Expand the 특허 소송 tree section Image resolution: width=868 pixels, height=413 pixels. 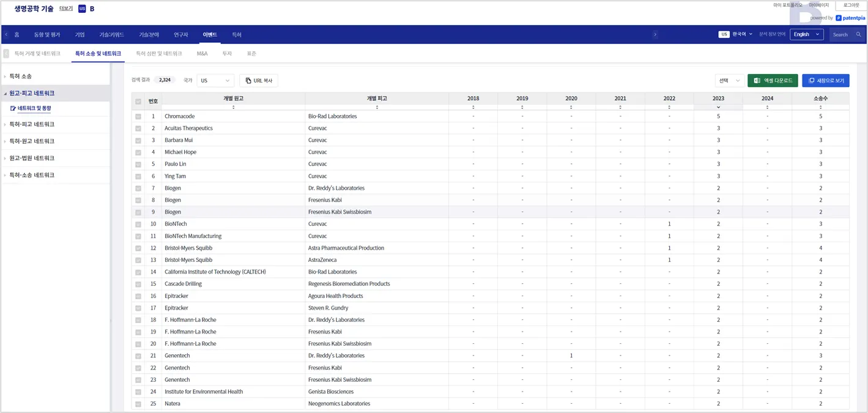[x=21, y=76]
